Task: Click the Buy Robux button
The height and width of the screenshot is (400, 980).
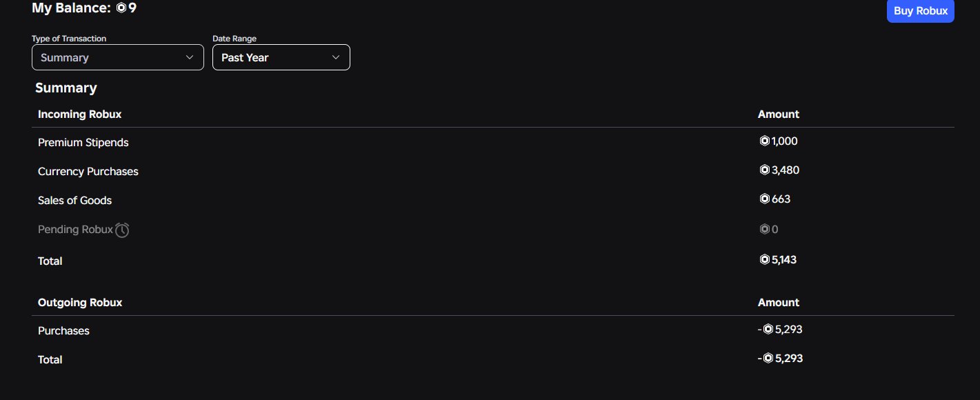Action: coord(920,11)
